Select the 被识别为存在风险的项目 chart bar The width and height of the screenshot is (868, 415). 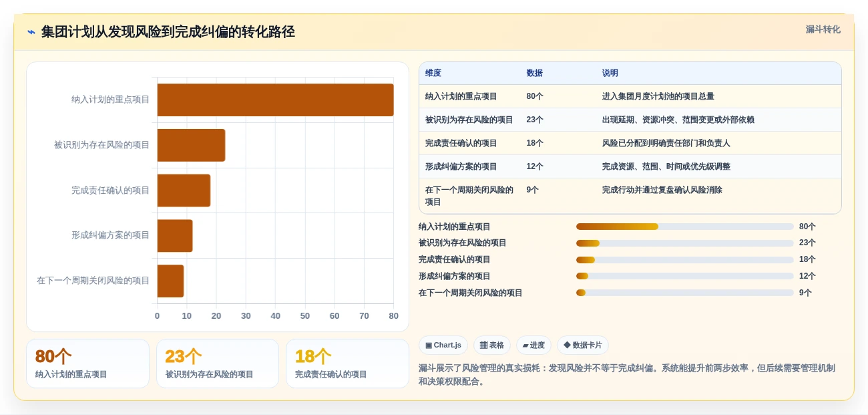pyautogui.click(x=191, y=145)
